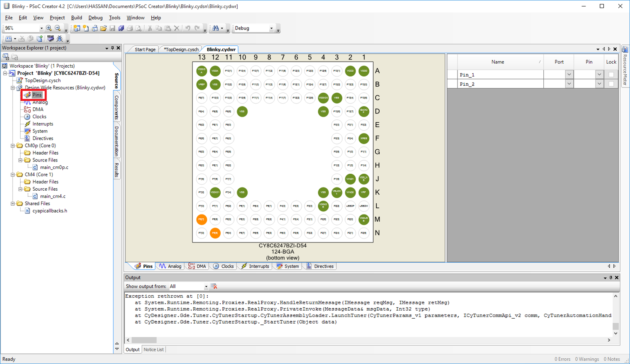Viewport: 630px width, 364px height.
Task: Select Pins in the workspace tree
Action: click(37, 95)
